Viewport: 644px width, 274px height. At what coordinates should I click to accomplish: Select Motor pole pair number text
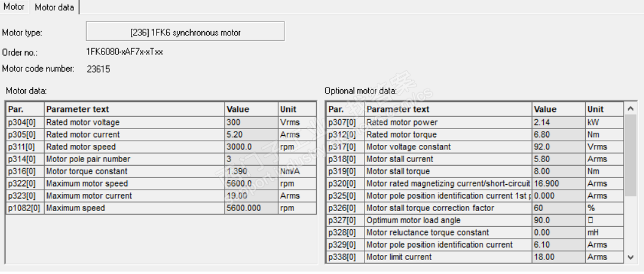pos(88,159)
